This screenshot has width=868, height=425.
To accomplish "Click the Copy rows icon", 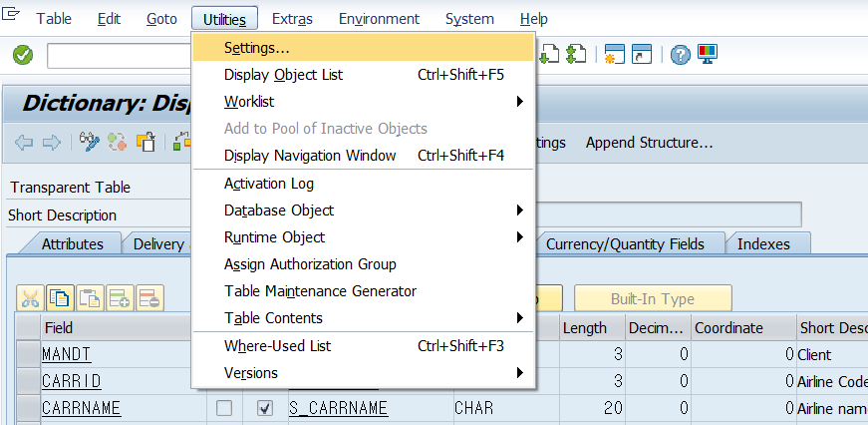I will coord(60,297).
